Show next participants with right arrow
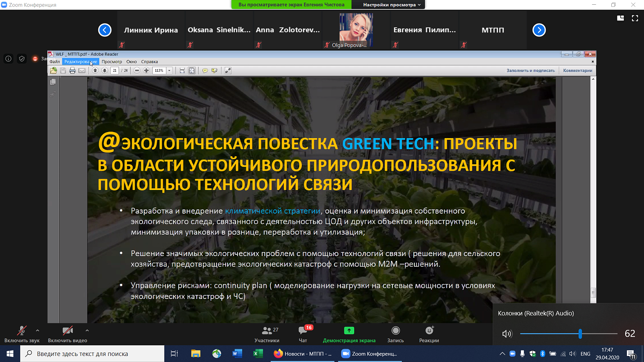Screen dimensions: 644x362 (539, 30)
